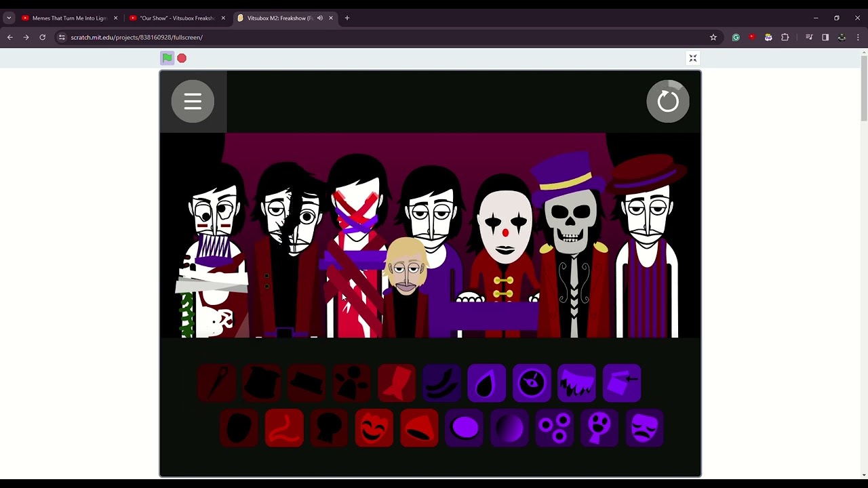
Task: Select the purple dripping fringe sound icon
Action: click(x=576, y=384)
